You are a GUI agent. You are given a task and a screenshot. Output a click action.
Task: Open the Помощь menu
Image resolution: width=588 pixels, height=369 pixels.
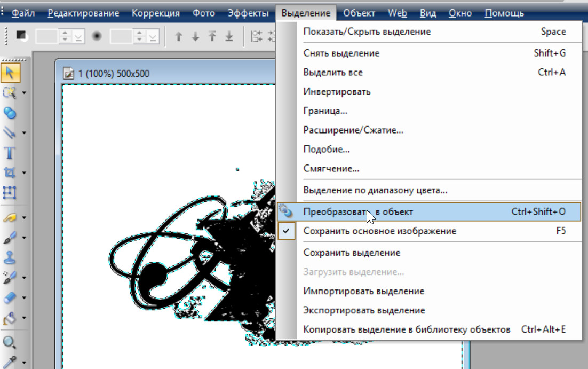pos(504,13)
